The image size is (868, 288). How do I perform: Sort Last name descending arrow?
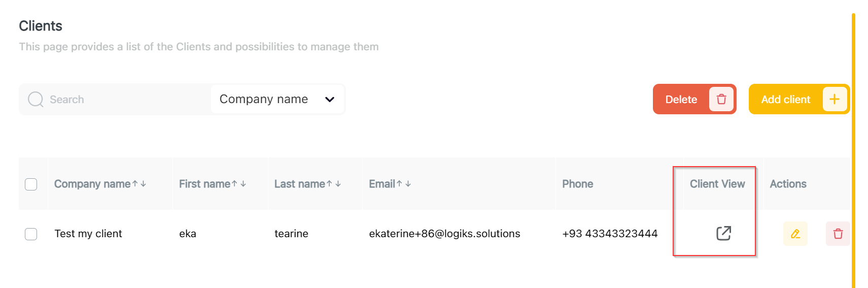[338, 184]
